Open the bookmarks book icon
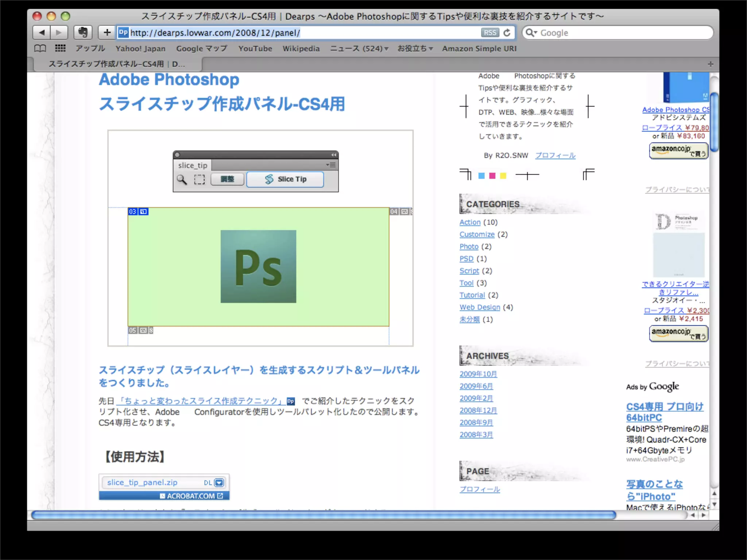The image size is (747, 560). click(40, 48)
